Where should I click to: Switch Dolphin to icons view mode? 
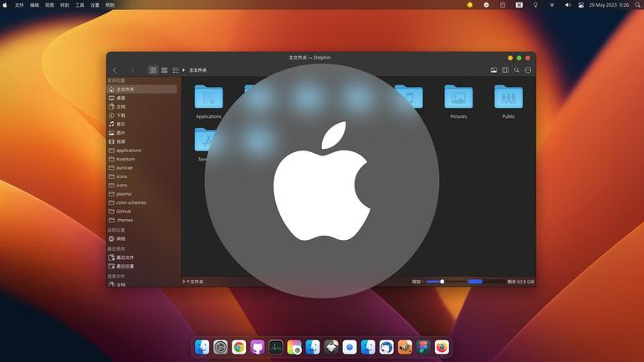pos(153,70)
